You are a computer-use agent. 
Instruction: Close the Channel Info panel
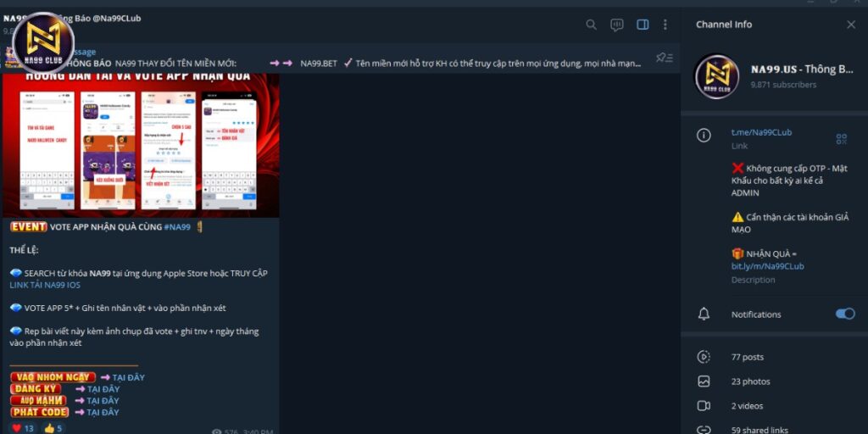851,25
